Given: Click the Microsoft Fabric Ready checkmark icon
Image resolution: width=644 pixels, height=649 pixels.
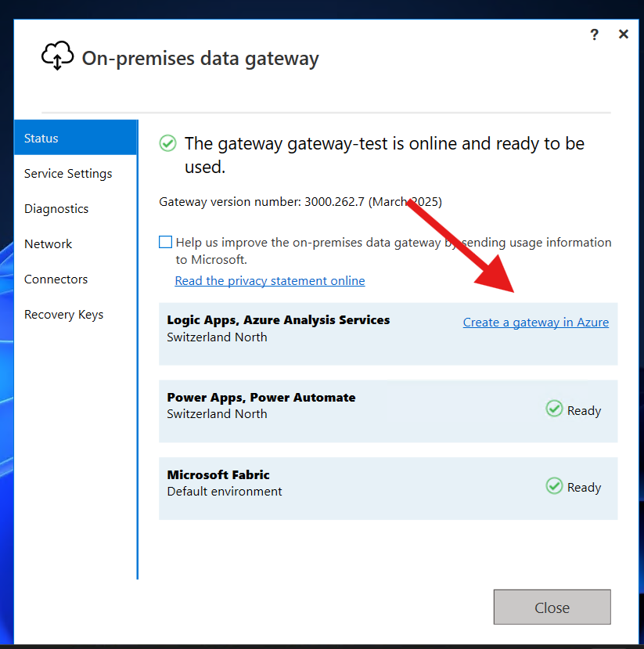Looking at the screenshot, I should tap(554, 486).
